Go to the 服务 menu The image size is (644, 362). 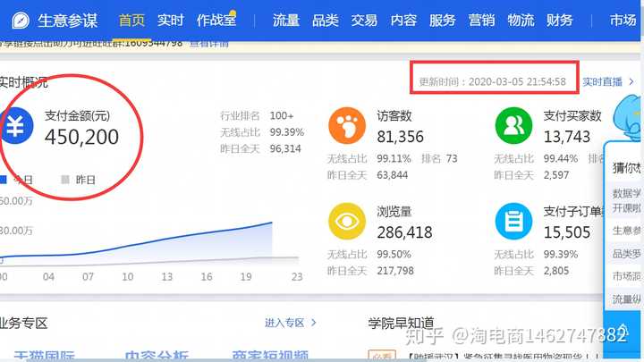click(x=443, y=20)
